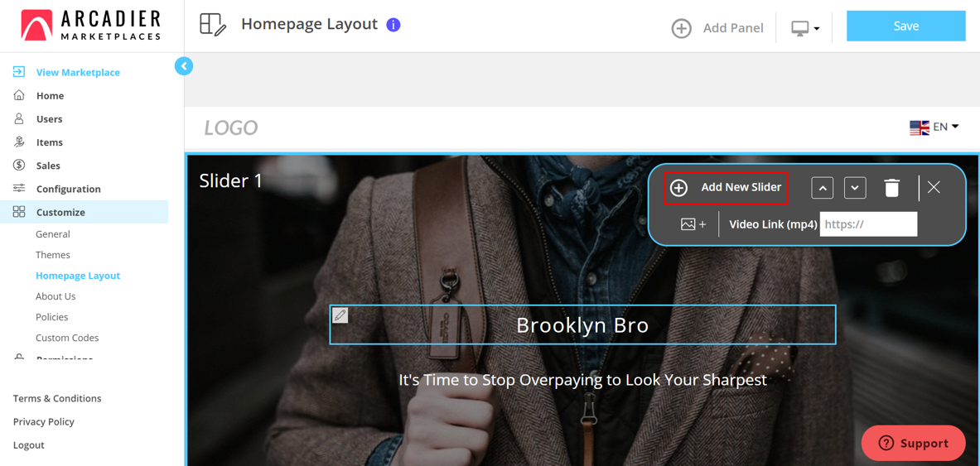Click the Homepage Layout page title
Viewport: 980px width, 466px height.
coord(309,24)
